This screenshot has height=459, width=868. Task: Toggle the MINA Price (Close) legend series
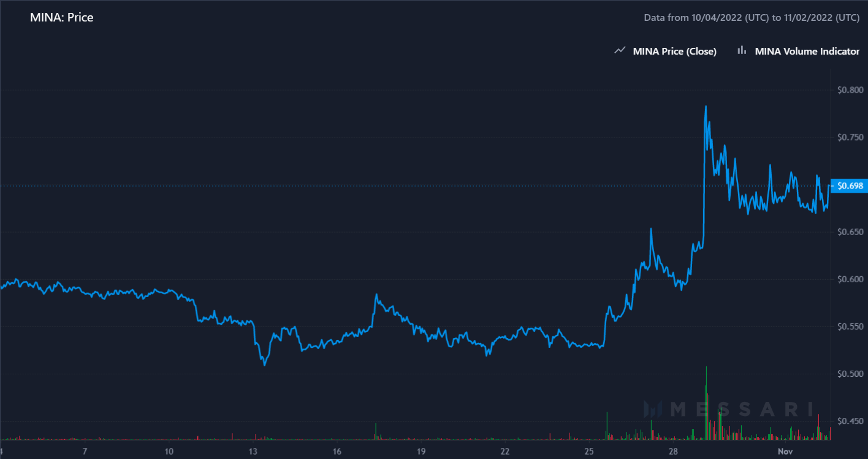(674, 52)
